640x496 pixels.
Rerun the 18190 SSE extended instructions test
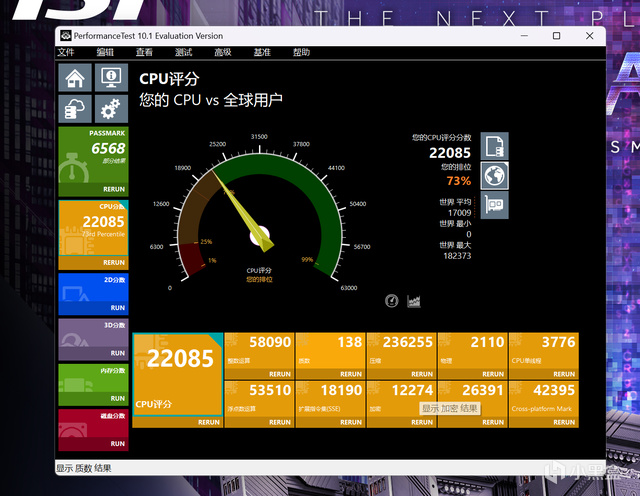tap(351, 422)
